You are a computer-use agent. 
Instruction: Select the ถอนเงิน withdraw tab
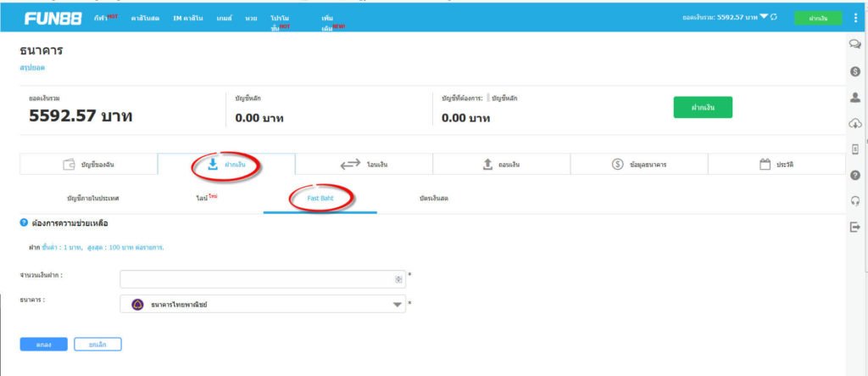[501, 165]
